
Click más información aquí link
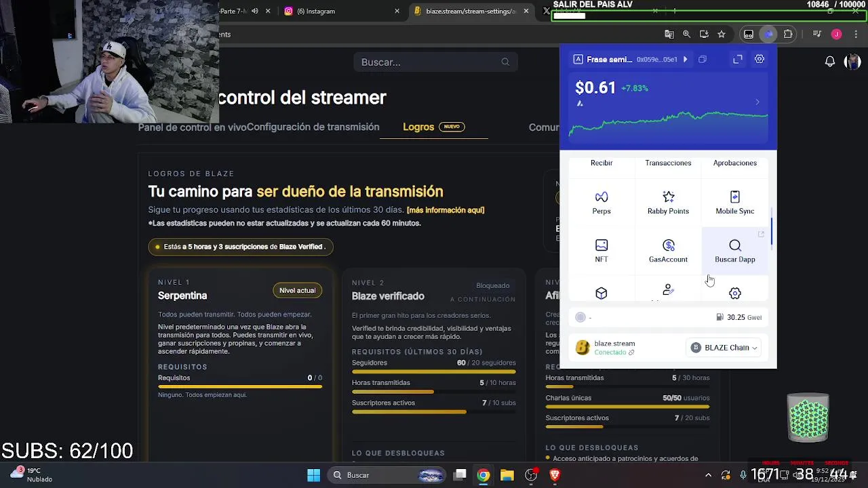pyautogui.click(x=446, y=210)
